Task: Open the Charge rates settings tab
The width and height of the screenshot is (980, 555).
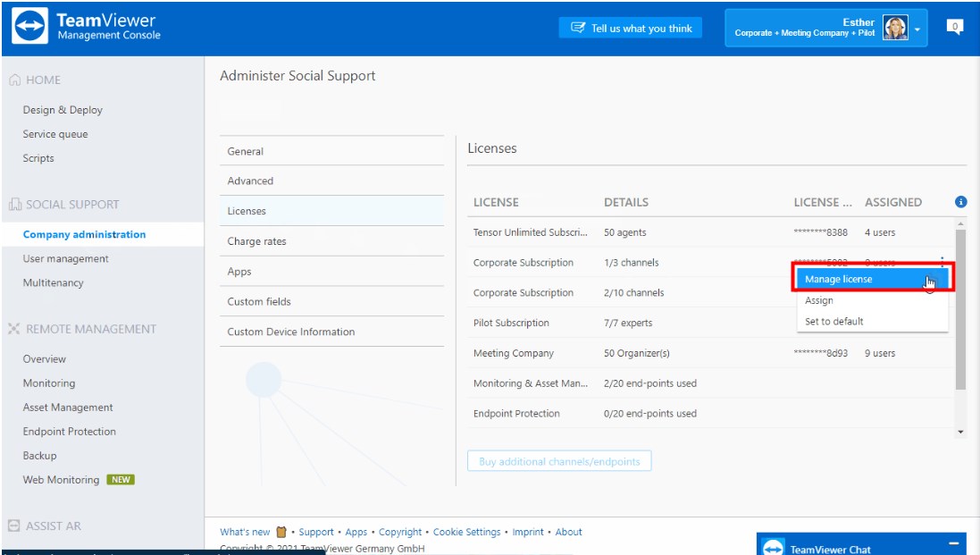Action: click(256, 241)
